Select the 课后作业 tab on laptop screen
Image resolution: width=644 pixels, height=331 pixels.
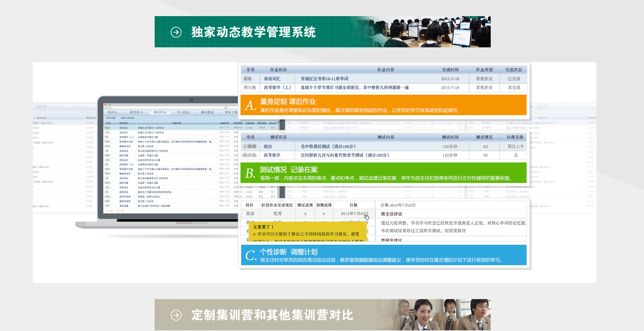point(160,112)
